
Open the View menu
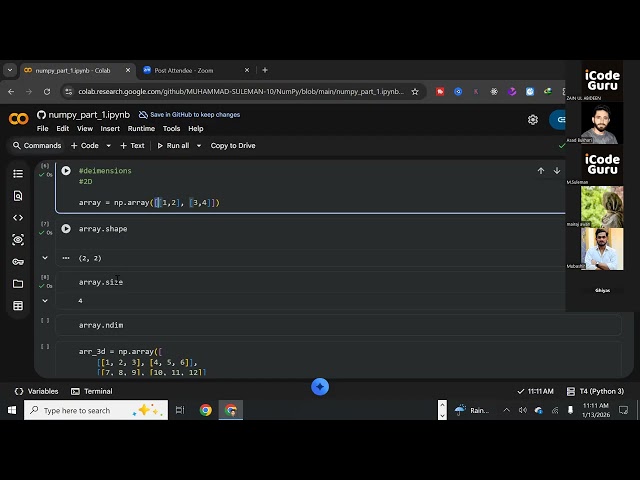point(85,129)
